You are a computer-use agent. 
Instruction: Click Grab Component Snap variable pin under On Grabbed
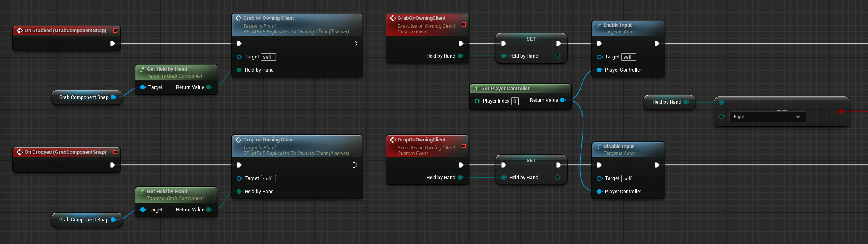tap(113, 97)
